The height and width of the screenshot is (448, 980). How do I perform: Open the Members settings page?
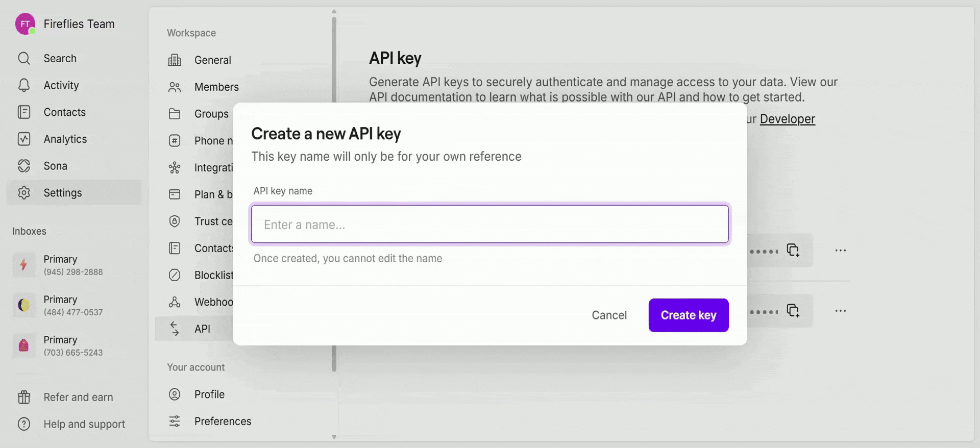(216, 87)
